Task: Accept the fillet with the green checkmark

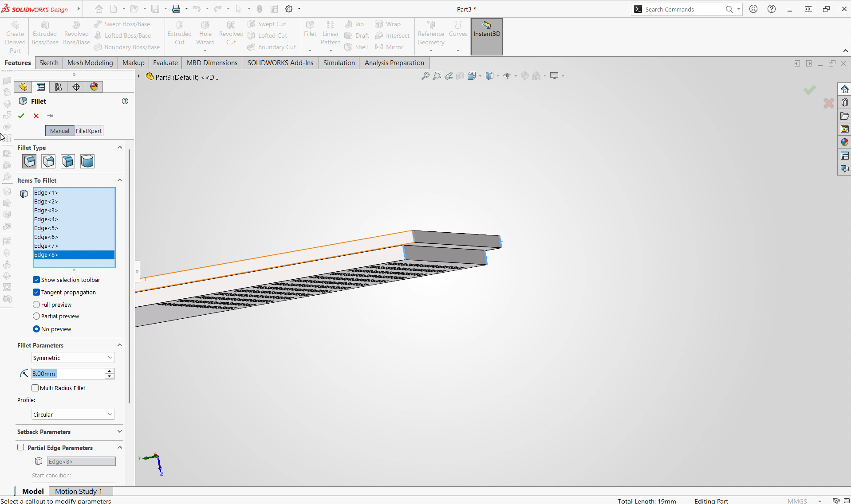Action: 21,116
